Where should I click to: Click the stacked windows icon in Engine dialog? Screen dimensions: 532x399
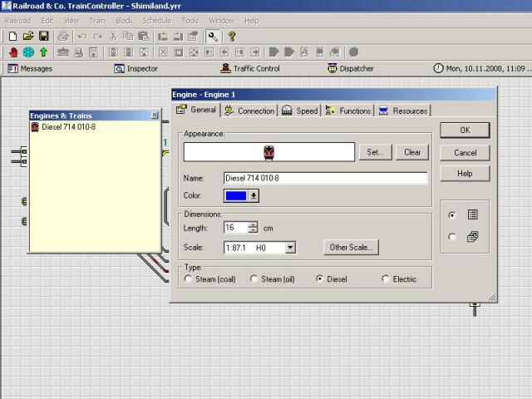(473, 236)
